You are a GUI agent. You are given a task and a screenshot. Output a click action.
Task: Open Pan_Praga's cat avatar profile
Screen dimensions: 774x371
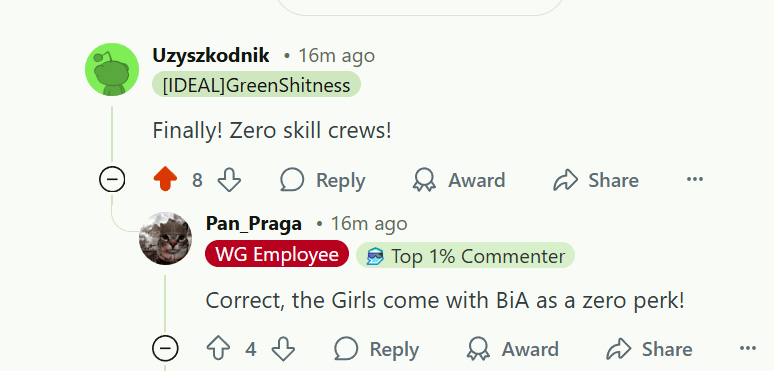[x=165, y=238]
